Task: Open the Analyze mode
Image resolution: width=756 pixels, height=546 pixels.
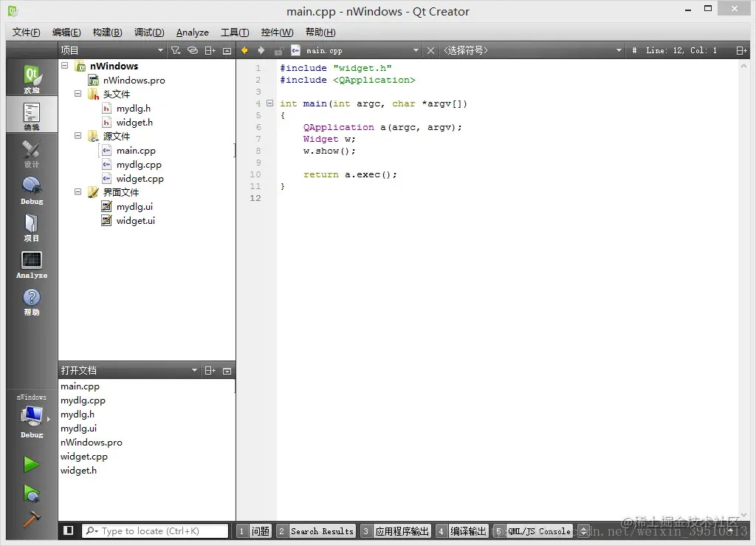Action: (x=32, y=265)
